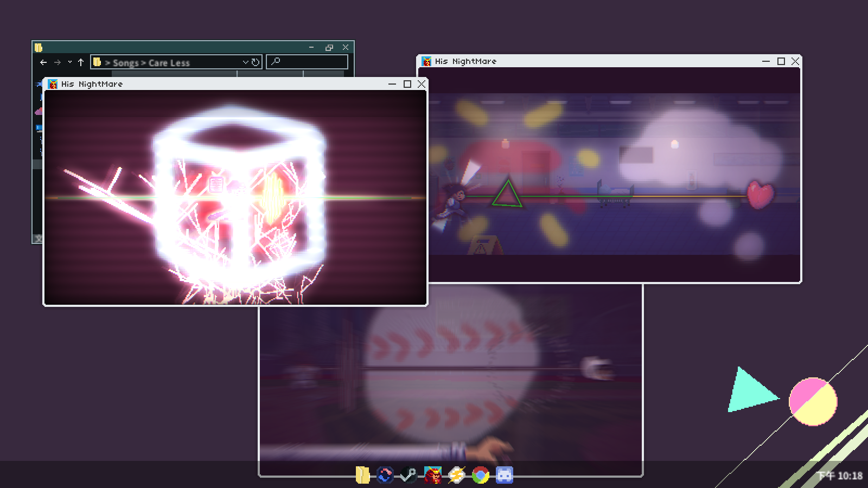Screen dimensions: 868x488
Task: Minimize the heart-scene His NightMare window
Action: pos(766,61)
